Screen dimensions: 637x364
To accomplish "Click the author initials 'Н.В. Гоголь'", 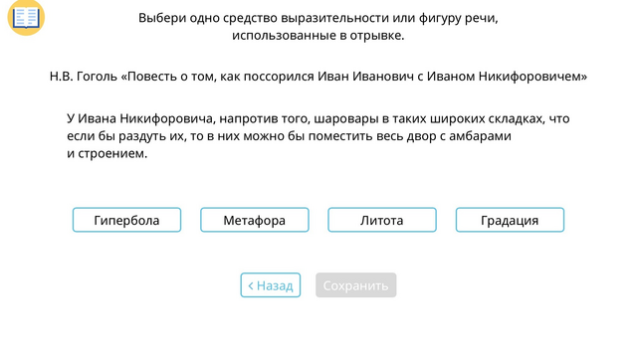I will point(84,77).
